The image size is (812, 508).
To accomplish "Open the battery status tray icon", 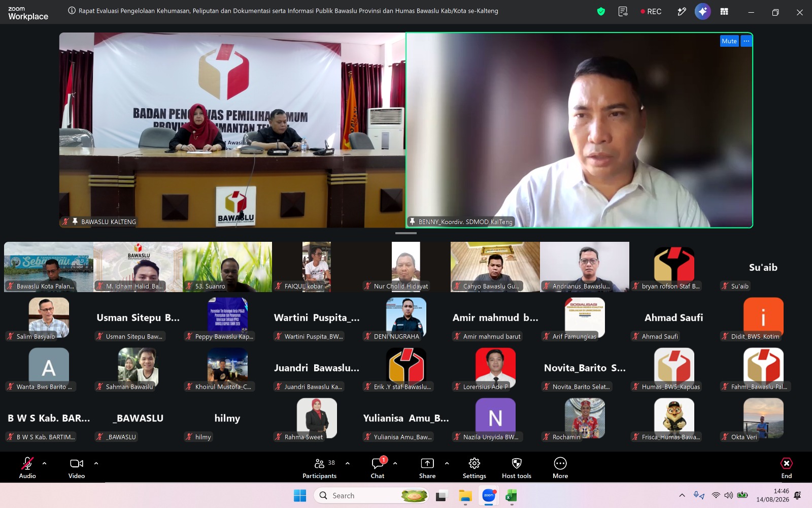I will pos(742,495).
